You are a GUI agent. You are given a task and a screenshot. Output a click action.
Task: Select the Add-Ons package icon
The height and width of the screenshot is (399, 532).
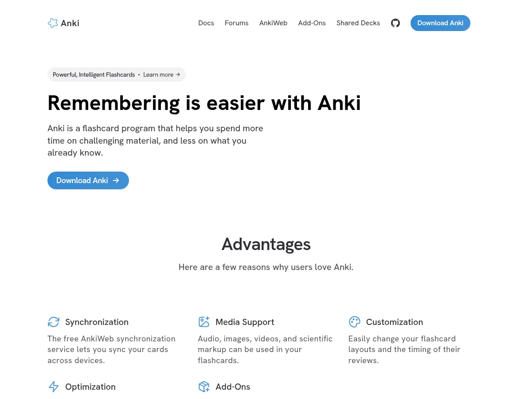point(204,387)
